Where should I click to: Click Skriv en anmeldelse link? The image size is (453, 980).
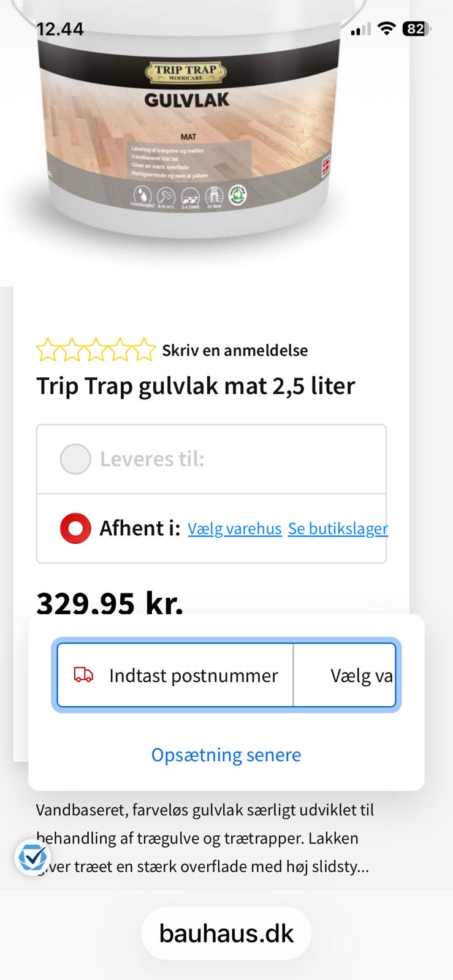coord(235,350)
